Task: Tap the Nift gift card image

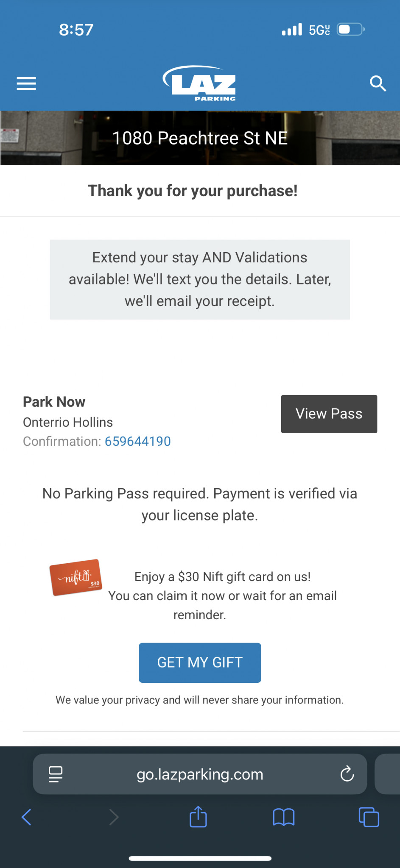Action: point(76,577)
